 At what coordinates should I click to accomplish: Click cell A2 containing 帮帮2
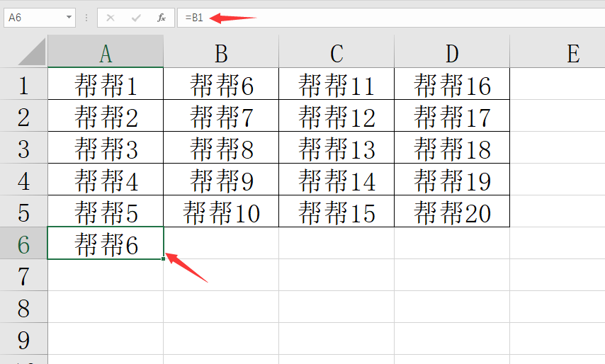pos(106,115)
